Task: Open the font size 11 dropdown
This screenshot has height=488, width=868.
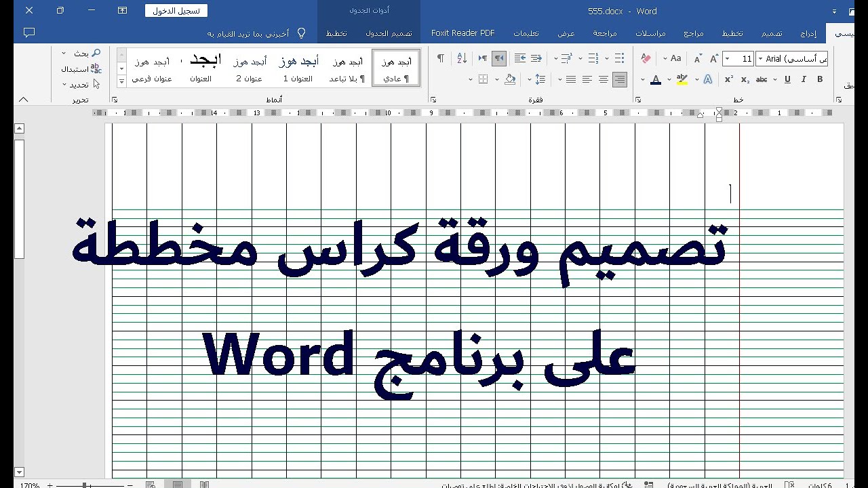Action: point(727,59)
